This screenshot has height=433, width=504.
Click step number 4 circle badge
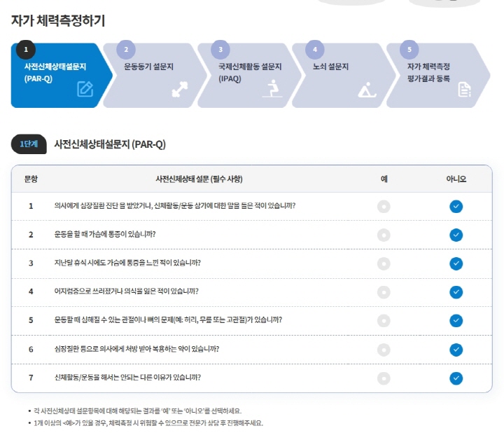(x=315, y=50)
